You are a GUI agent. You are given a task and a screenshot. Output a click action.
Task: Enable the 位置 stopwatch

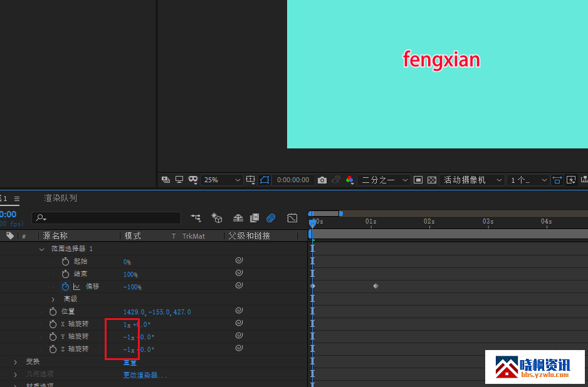point(53,312)
